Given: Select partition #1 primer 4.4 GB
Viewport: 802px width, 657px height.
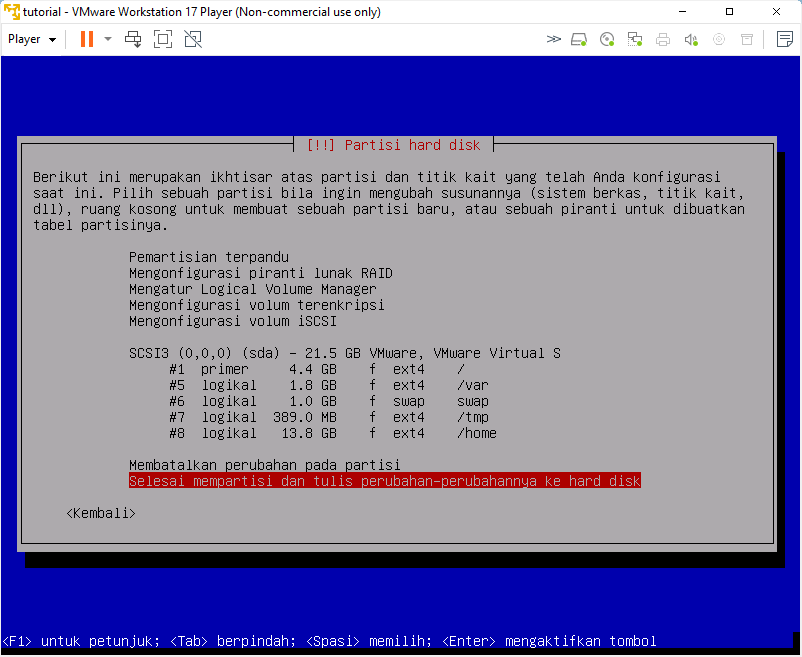Looking at the screenshot, I should pyautogui.click(x=317, y=370).
